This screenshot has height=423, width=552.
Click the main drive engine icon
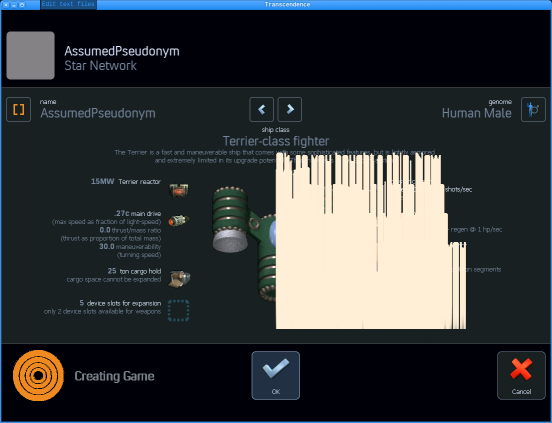tap(178, 221)
